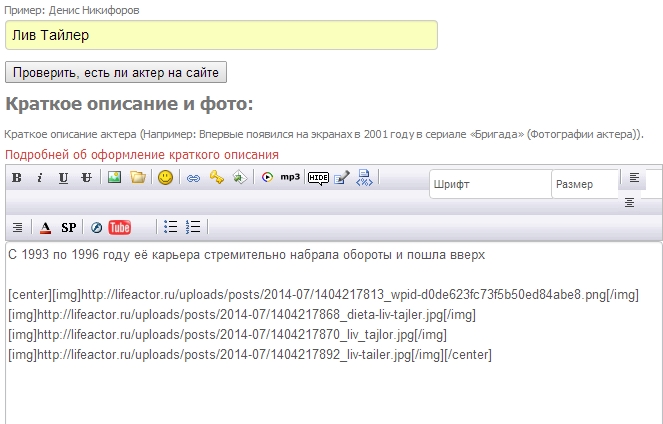Open the Размер size dropdown

pos(585,184)
